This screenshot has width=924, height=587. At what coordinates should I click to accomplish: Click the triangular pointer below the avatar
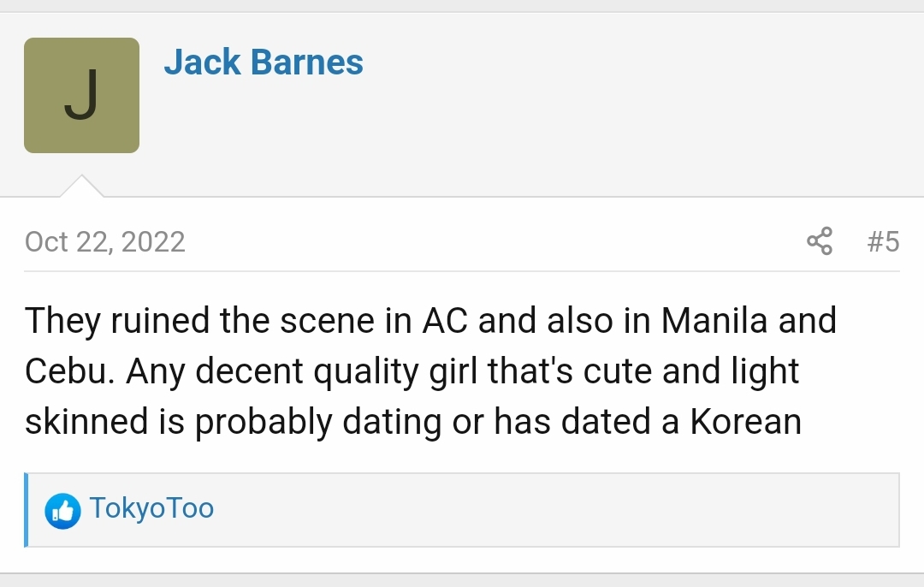pyautogui.click(x=82, y=186)
